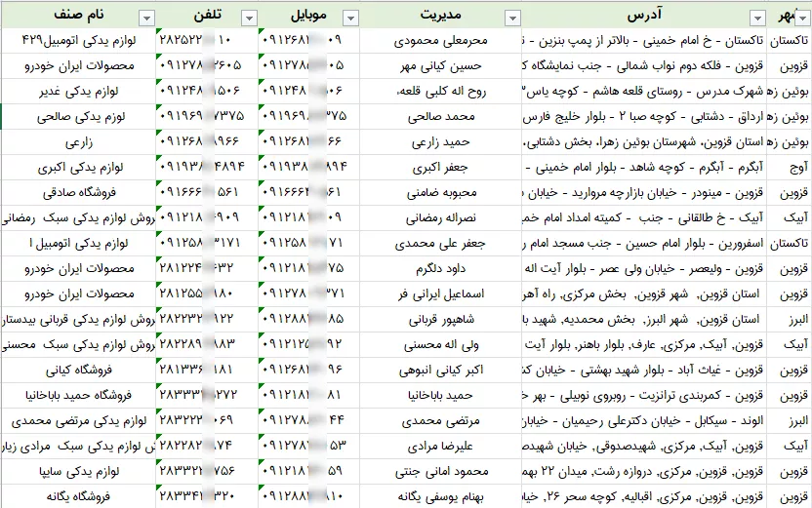Select cell فروشگاه یگانه
The image size is (812, 508).
pos(78,496)
